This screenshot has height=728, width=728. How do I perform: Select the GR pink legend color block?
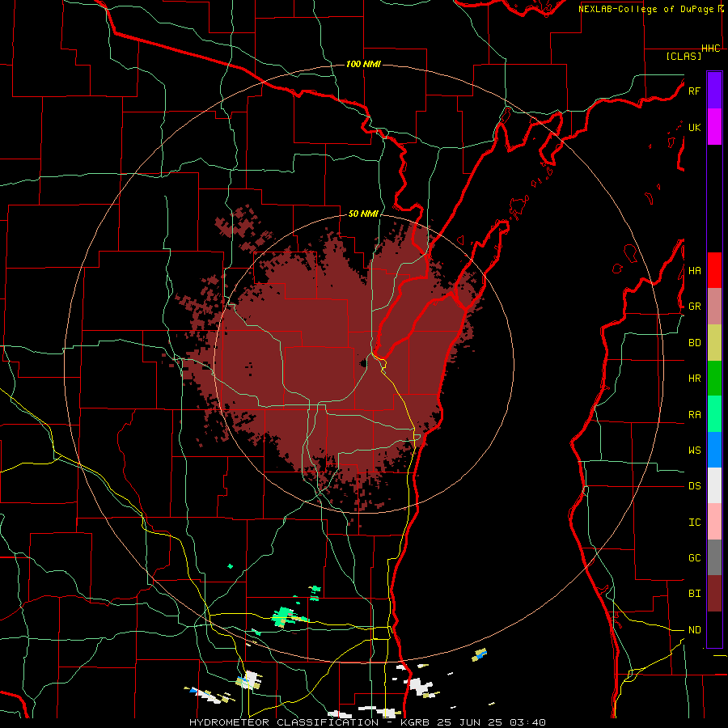[714, 306]
